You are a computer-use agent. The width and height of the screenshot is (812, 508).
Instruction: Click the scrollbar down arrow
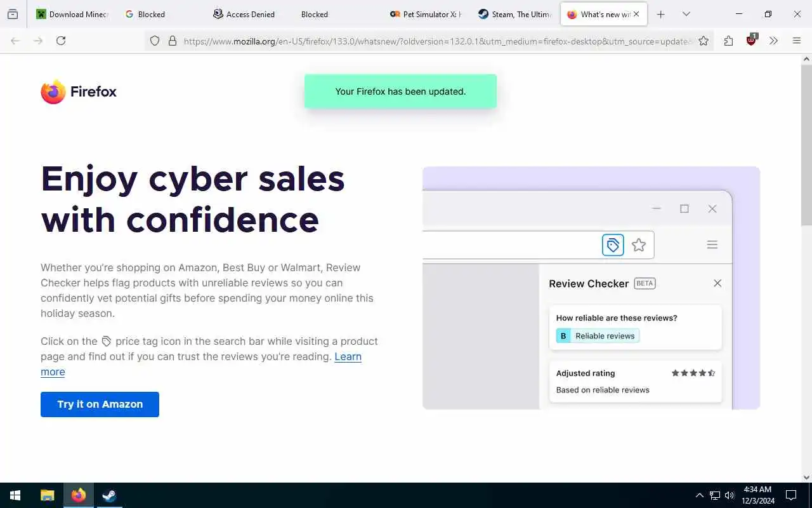[806, 478]
